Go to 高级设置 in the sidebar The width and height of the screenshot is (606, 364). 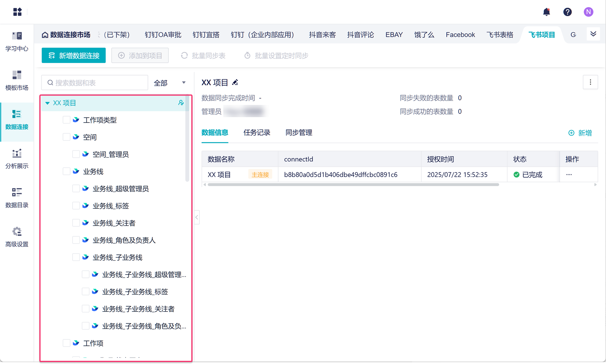point(17,237)
